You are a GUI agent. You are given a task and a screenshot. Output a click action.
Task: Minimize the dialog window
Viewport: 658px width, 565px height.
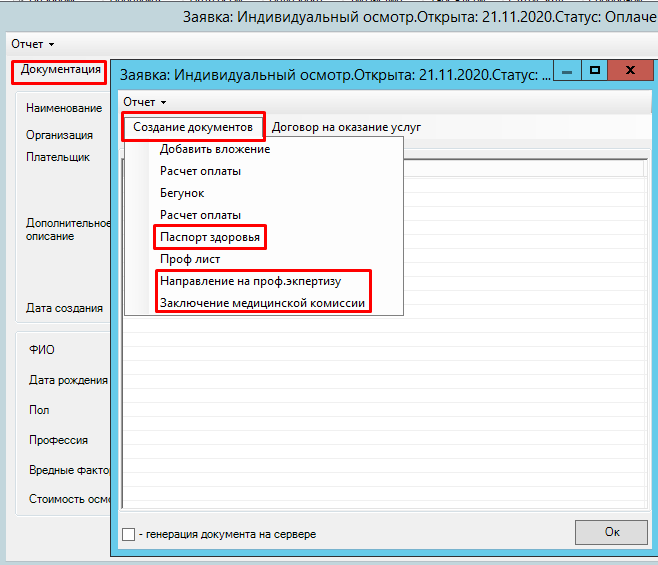pyautogui.click(x=567, y=73)
